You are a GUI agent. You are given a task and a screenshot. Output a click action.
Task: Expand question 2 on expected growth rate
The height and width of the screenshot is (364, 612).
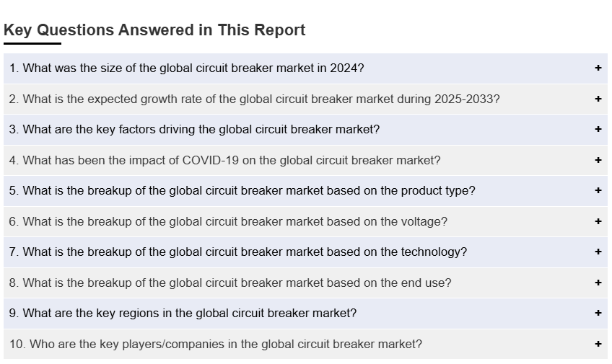[x=254, y=99]
